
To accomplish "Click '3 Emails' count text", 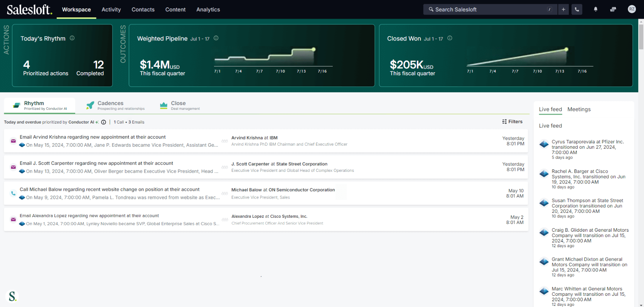I will (x=137, y=122).
